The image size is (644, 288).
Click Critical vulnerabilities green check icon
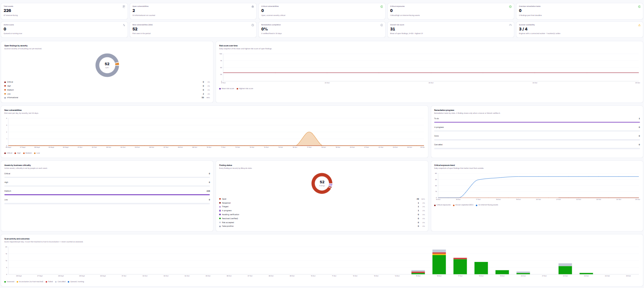click(x=382, y=7)
